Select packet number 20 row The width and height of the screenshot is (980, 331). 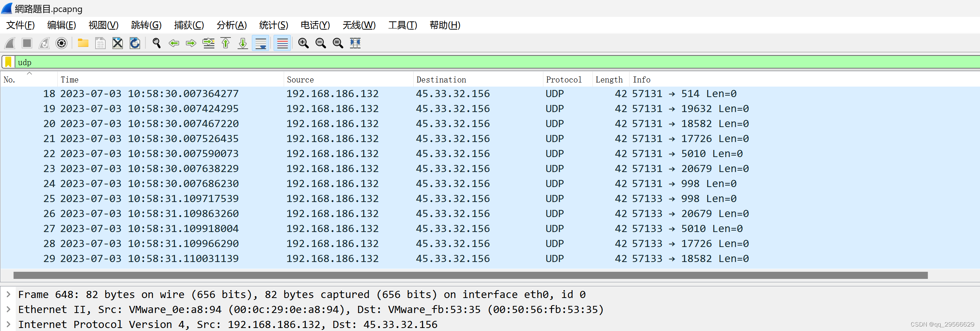[x=490, y=124]
